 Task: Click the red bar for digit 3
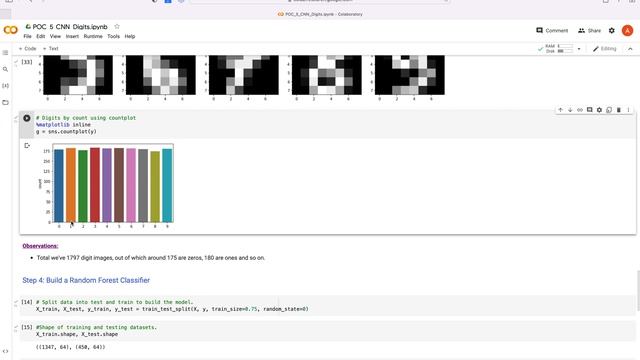95,185
